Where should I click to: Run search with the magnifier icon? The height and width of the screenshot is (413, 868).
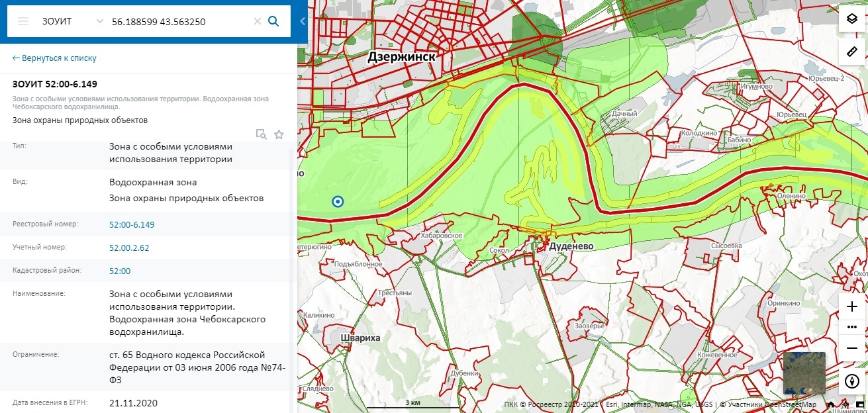pos(273,21)
